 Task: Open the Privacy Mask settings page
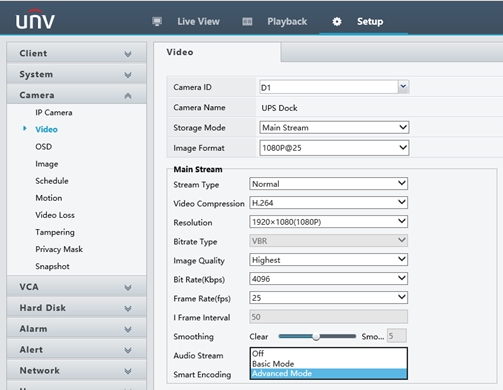[x=59, y=249]
